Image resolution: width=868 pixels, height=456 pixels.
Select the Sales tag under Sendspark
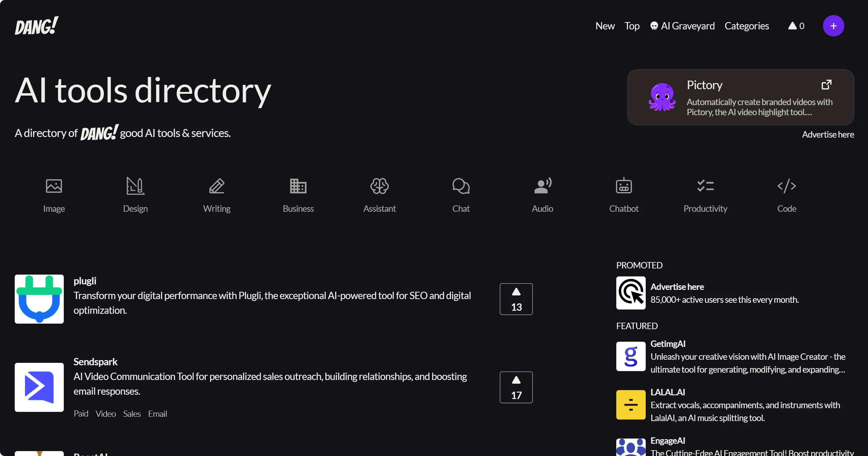click(132, 414)
